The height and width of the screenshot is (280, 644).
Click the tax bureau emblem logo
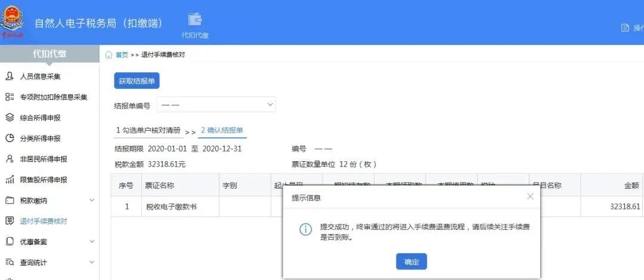[13, 23]
